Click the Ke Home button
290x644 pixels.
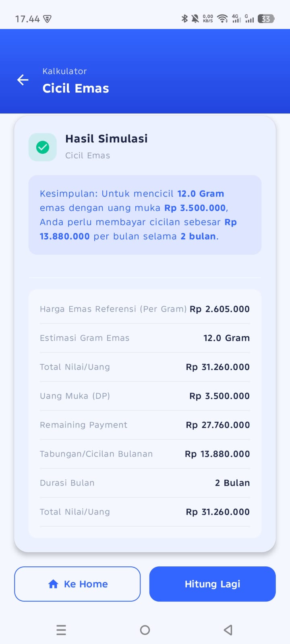click(x=77, y=584)
